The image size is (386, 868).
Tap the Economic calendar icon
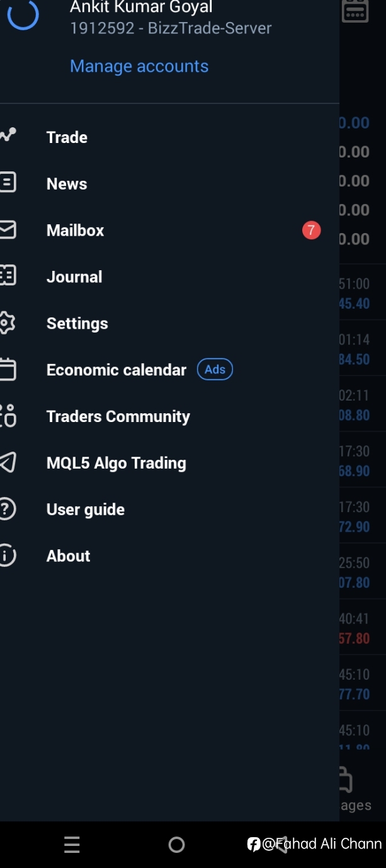7,369
